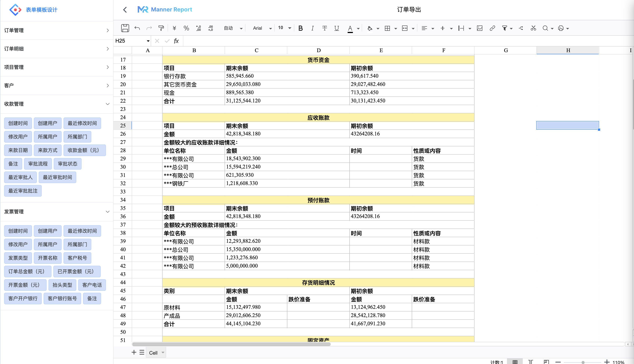The width and height of the screenshot is (634, 364).
Task: Click the scissors cut icon
Action: coord(533,28)
